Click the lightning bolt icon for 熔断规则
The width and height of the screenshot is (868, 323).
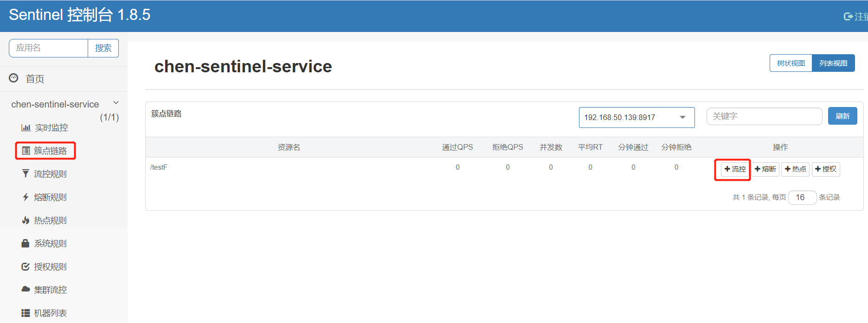click(26, 197)
